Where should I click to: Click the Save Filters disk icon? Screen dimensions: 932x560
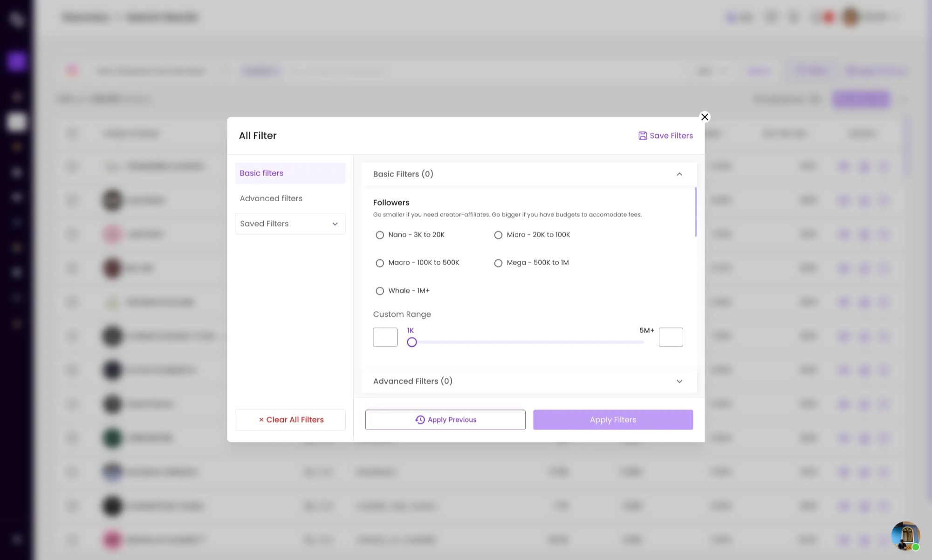coord(643,136)
